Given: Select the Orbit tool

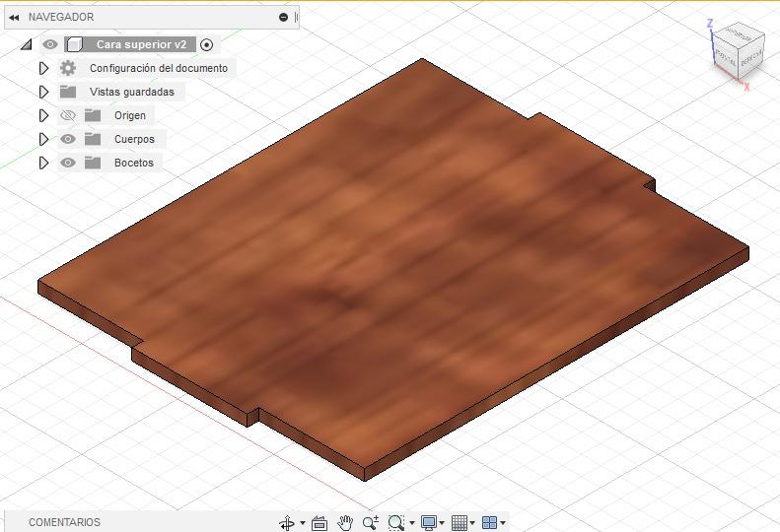Looking at the screenshot, I should pos(287,522).
